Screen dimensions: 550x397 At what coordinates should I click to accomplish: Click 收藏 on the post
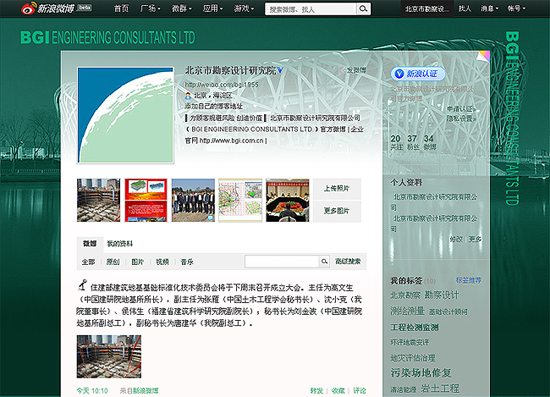point(338,390)
